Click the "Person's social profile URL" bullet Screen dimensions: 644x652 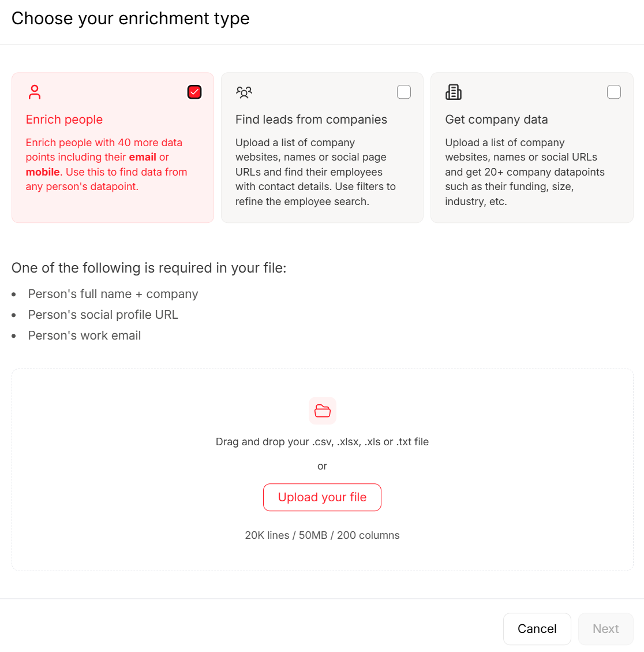point(103,315)
